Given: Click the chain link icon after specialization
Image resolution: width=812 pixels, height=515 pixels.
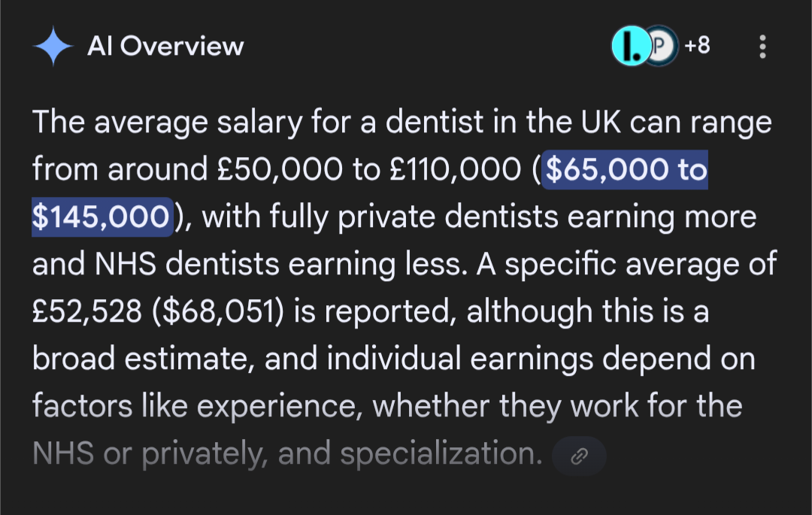Looking at the screenshot, I should tap(579, 456).
